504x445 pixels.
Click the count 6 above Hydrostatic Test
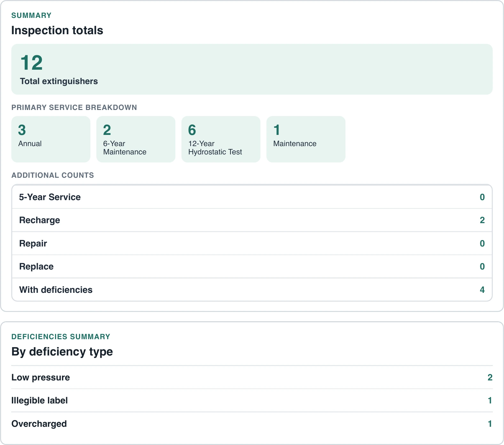point(192,130)
